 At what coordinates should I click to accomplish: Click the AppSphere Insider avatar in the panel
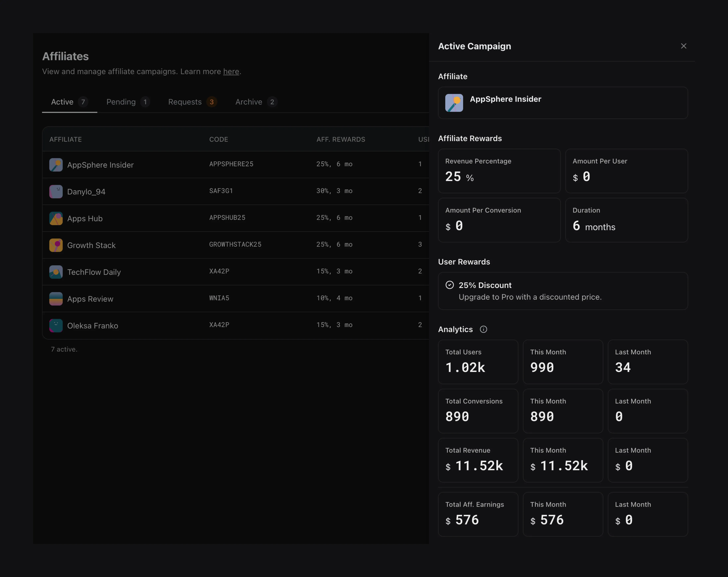pyautogui.click(x=454, y=103)
